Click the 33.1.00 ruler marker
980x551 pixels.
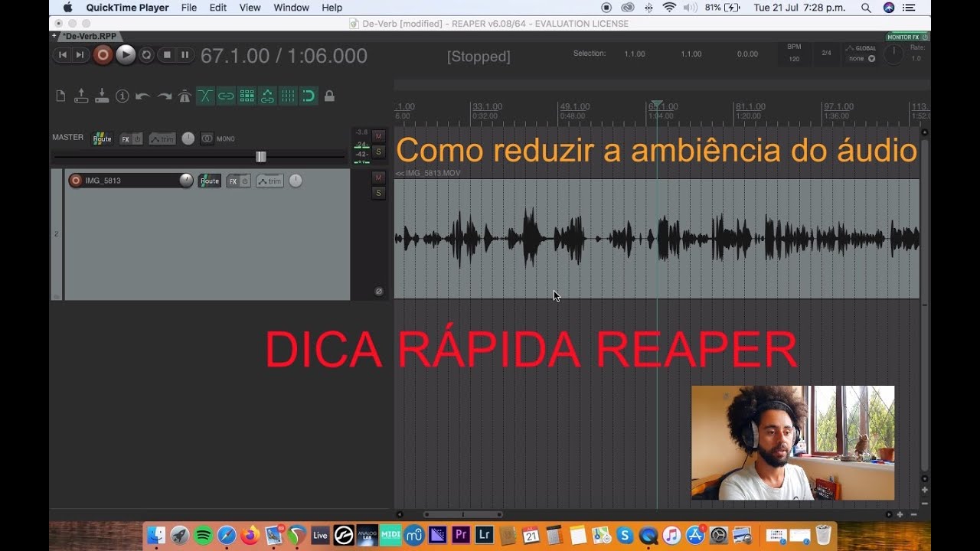[x=488, y=106]
